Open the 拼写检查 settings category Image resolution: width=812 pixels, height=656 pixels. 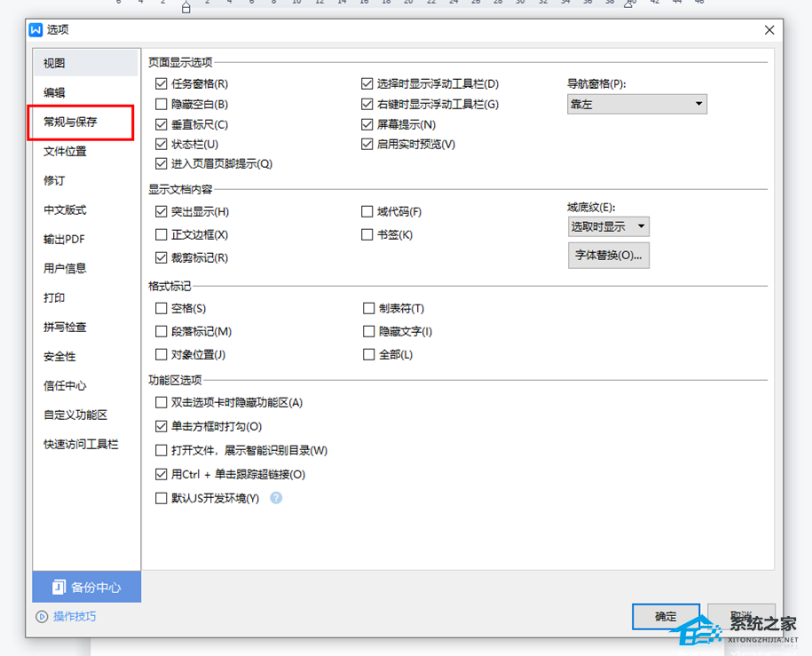(86, 327)
